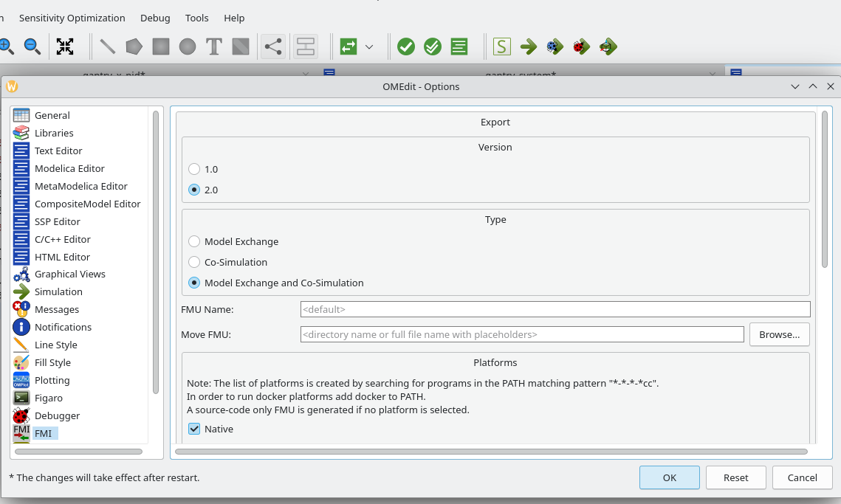Select the Text shape tool
This screenshot has width=841, height=504.
[214, 46]
